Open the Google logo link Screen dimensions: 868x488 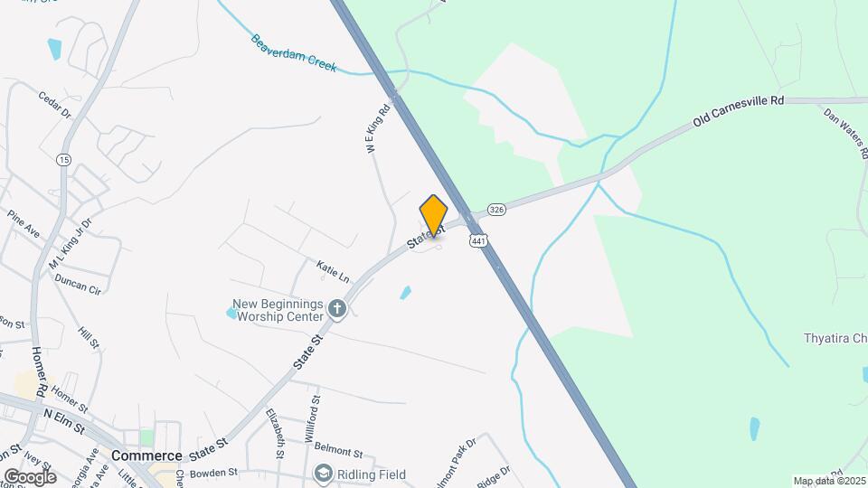pos(30,477)
